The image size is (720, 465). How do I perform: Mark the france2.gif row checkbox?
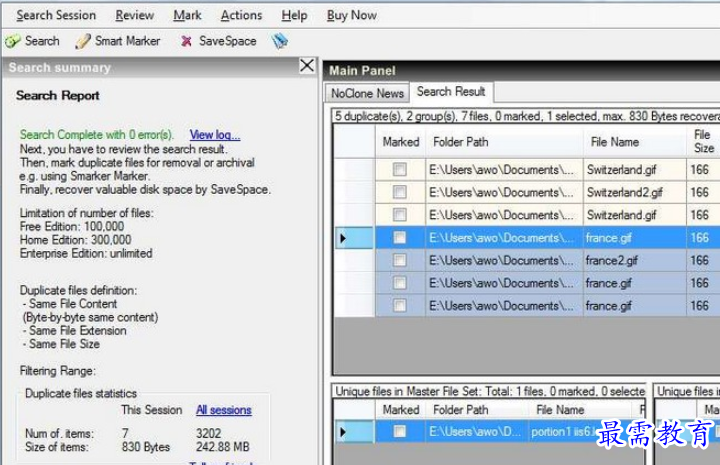(x=399, y=260)
